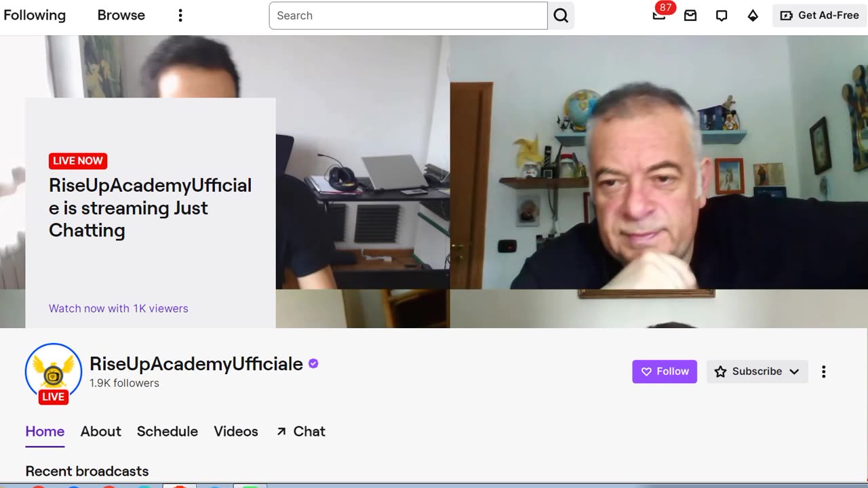868x488 pixels.
Task: Open the envelope notifications icon
Action: click(x=690, y=16)
